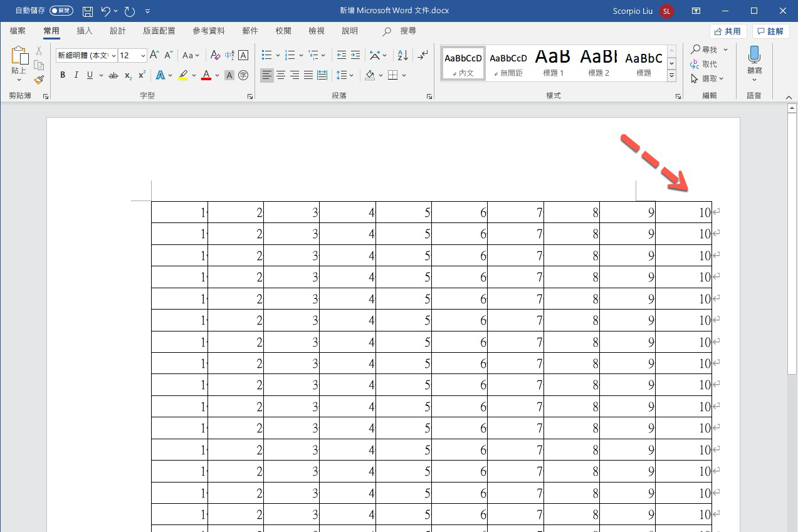The width and height of the screenshot is (798, 532).
Task: Open the font color swatch menu
Action: 217,75
